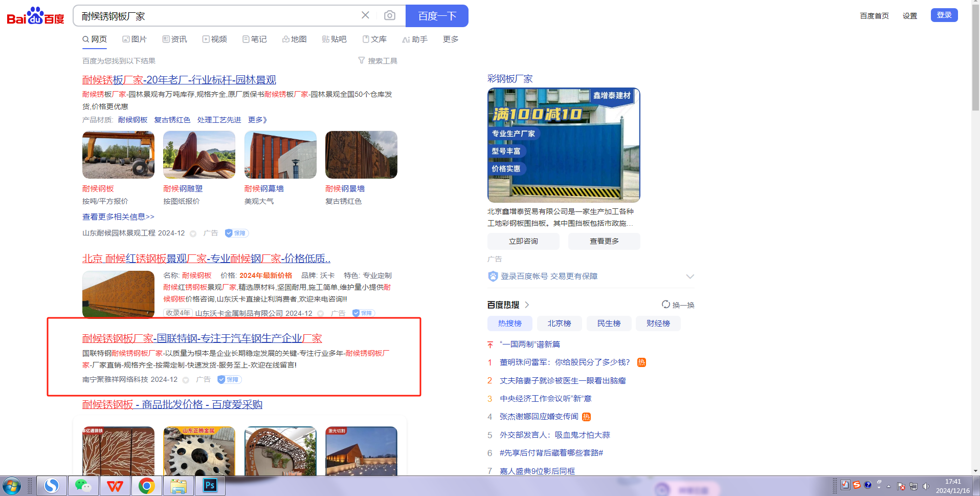Click the search query input field
The width and height of the screenshot is (980, 496).
click(215, 16)
